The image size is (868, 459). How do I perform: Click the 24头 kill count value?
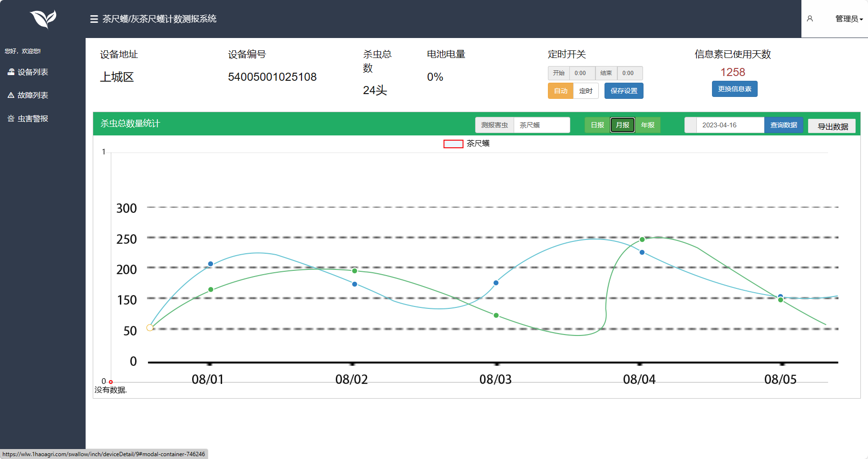[375, 90]
